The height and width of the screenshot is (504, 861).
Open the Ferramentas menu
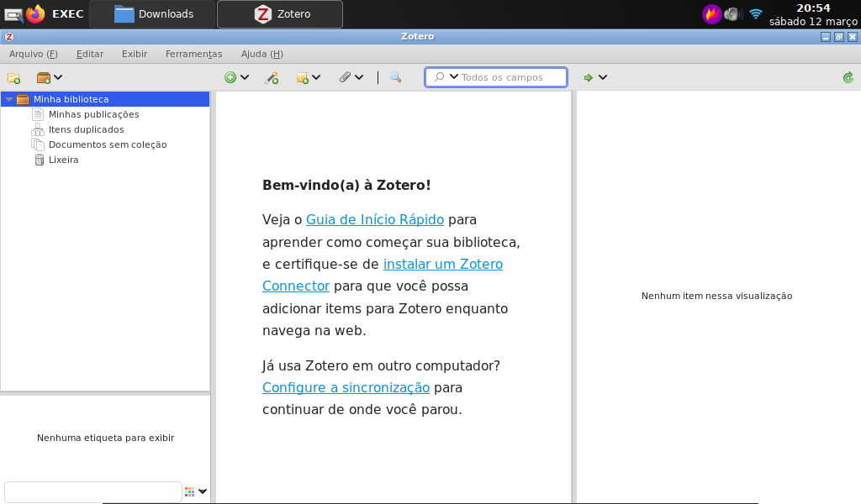click(x=193, y=54)
